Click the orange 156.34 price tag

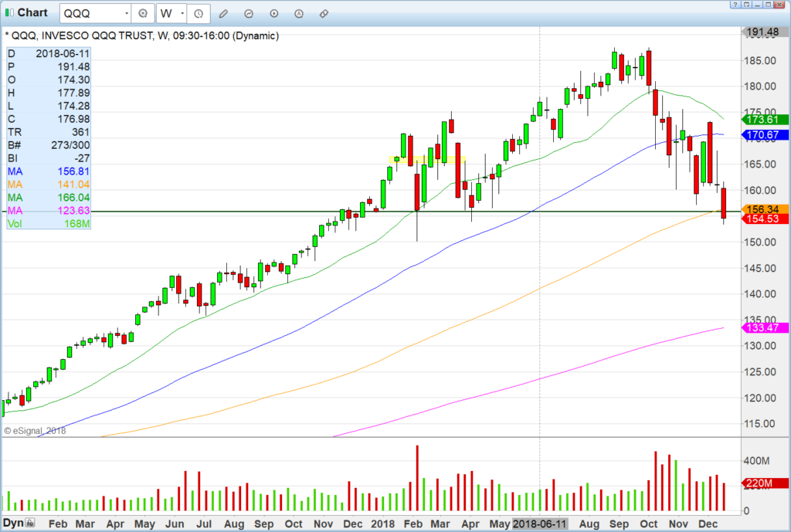tap(765, 208)
